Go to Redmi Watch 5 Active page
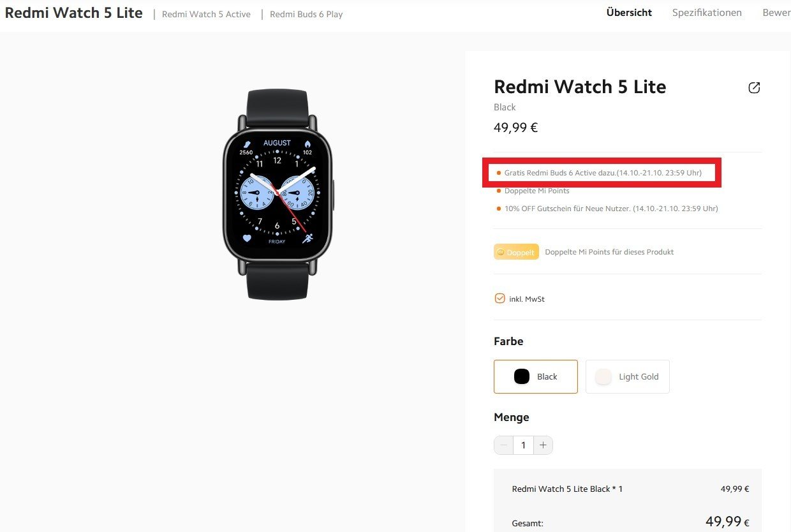Image resolution: width=791 pixels, height=532 pixels. tap(206, 14)
